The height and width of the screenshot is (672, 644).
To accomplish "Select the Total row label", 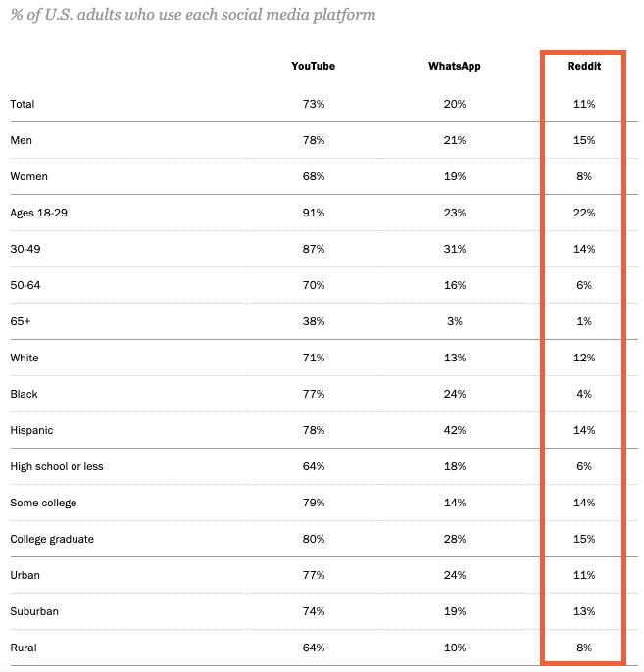I will tap(23, 104).
